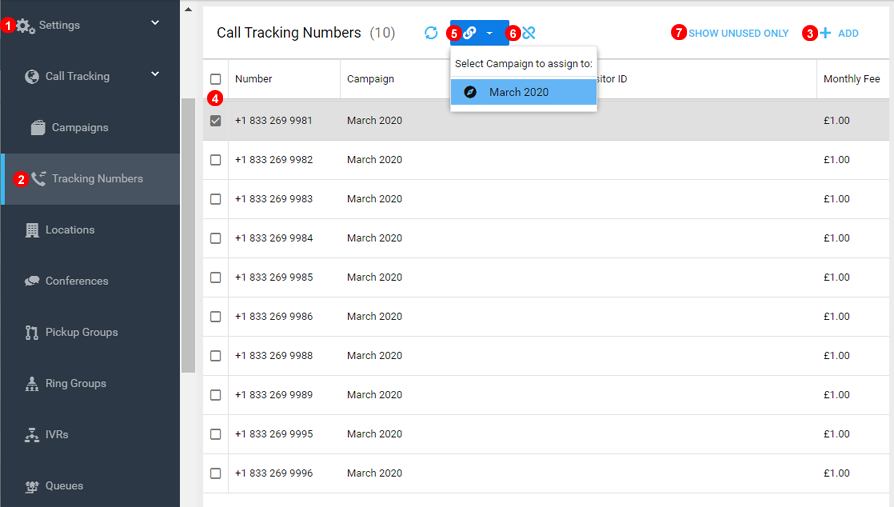Click the Pickup Groups icon in sidebar
Screen dimensions: 894x507
(32, 332)
